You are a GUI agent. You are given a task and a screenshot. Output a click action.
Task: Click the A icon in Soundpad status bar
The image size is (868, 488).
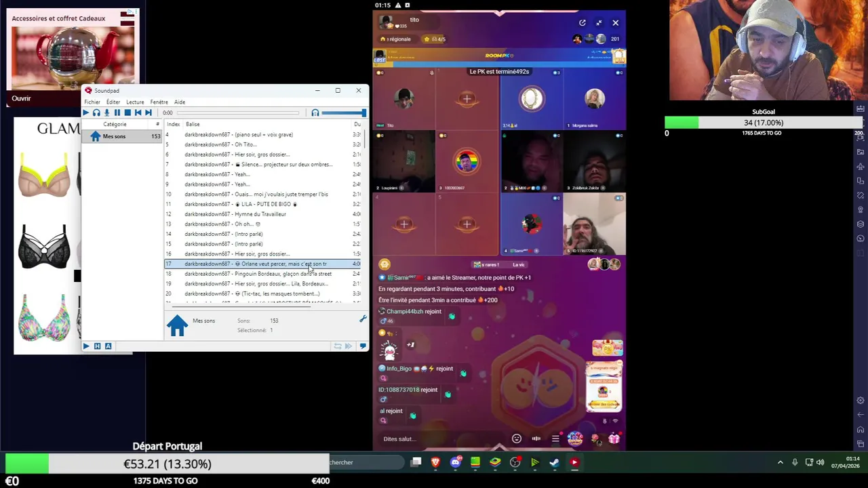coord(108,346)
